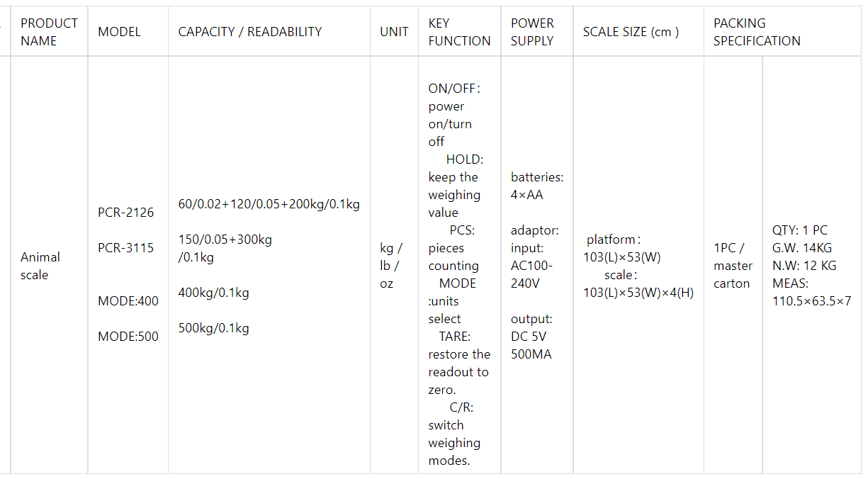Select the MODE:400 model entry
Image resolution: width=868 pixels, height=479 pixels.
click(x=128, y=301)
